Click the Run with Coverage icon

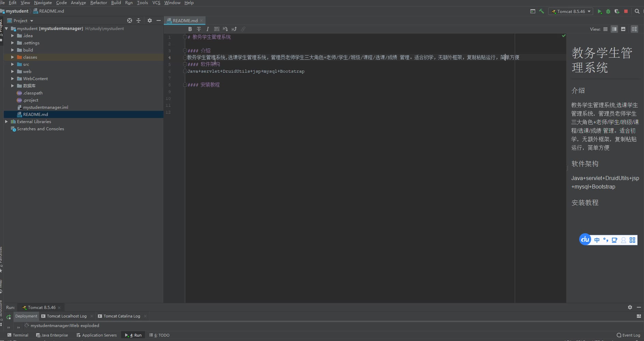point(617,11)
